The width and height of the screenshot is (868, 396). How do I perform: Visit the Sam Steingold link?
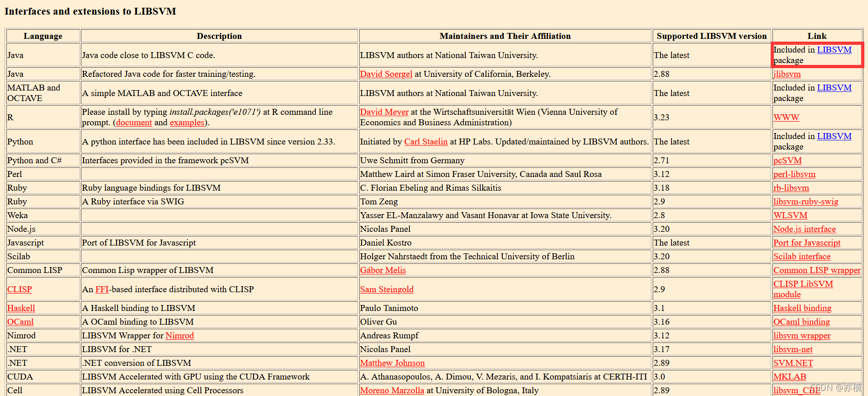click(x=387, y=289)
